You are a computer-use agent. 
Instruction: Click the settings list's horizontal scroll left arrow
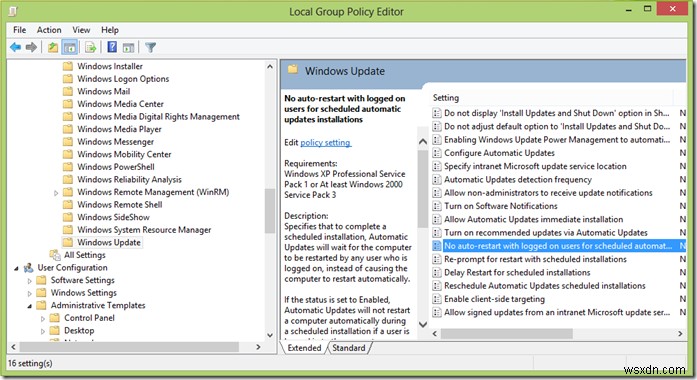pos(435,333)
